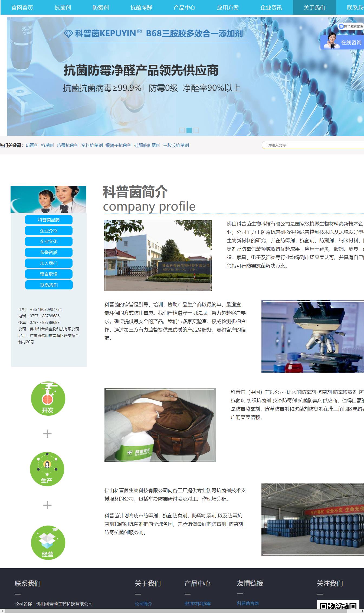The height and width of the screenshot is (613, 364).
Task: Click the 电话：0757 - 88788686 line
Action: point(39,316)
